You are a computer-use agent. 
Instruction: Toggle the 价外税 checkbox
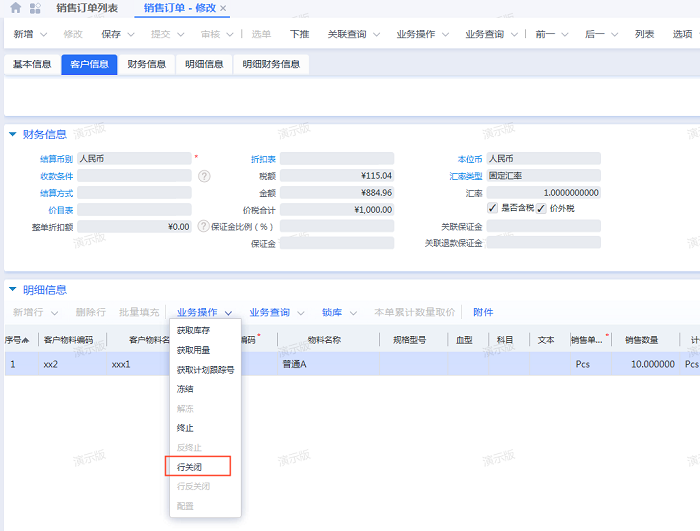tap(541, 208)
